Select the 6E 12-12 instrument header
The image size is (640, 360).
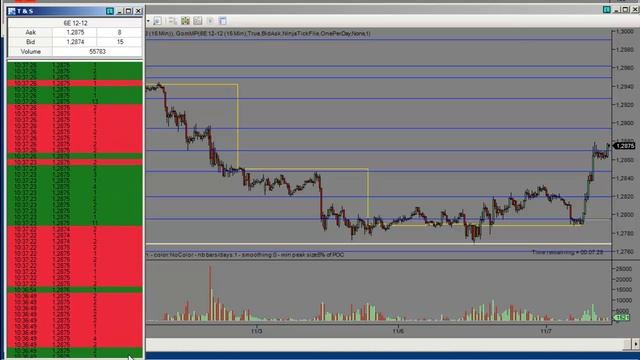pos(75,23)
